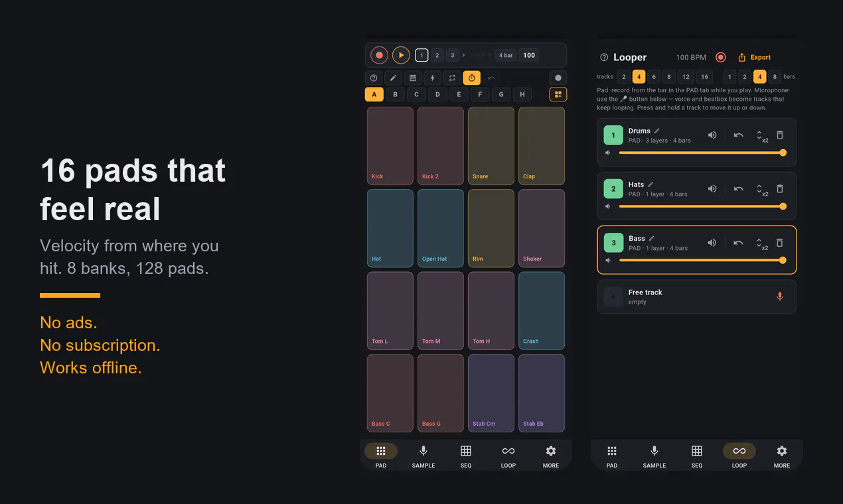Delete the Drums track
The width and height of the screenshot is (843, 504).
pos(780,135)
